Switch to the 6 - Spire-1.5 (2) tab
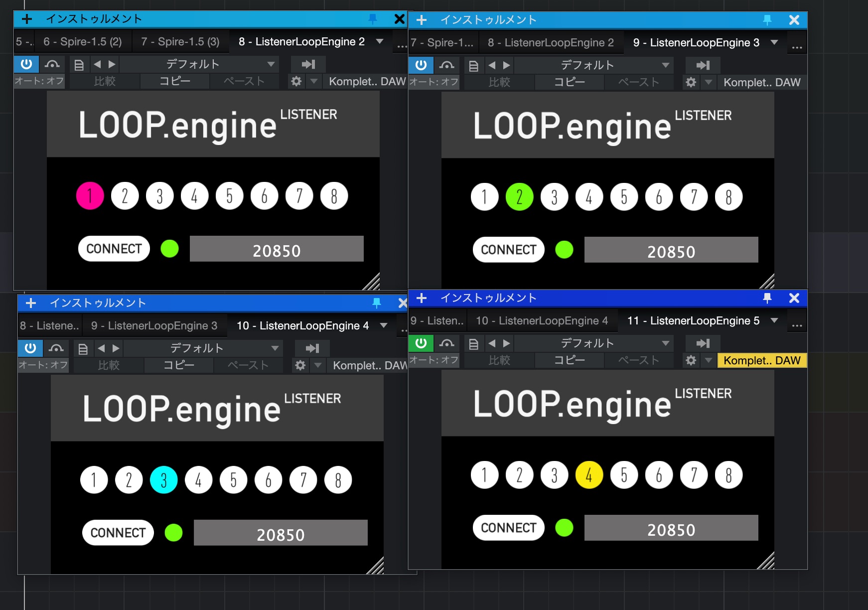This screenshot has height=610, width=868. 82,42
